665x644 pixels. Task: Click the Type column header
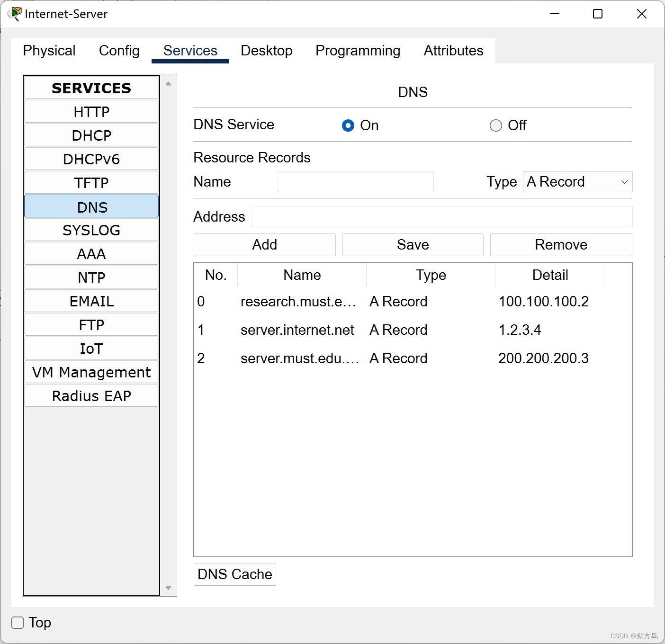point(431,275)
